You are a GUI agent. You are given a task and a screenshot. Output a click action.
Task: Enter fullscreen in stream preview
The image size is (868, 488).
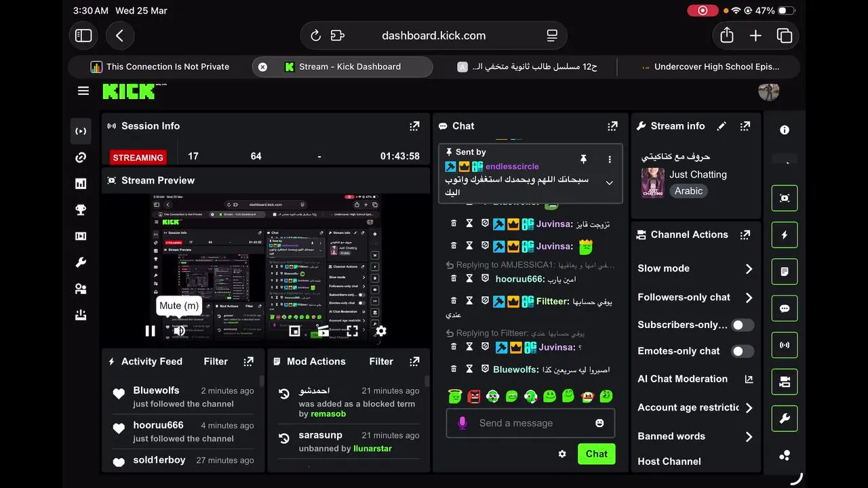click(x=352, y=331)
